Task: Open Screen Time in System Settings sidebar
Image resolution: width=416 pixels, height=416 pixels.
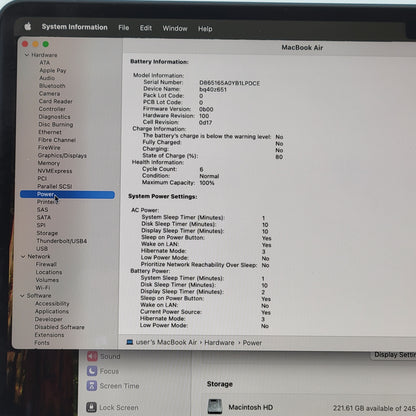Action: (113, 386)
